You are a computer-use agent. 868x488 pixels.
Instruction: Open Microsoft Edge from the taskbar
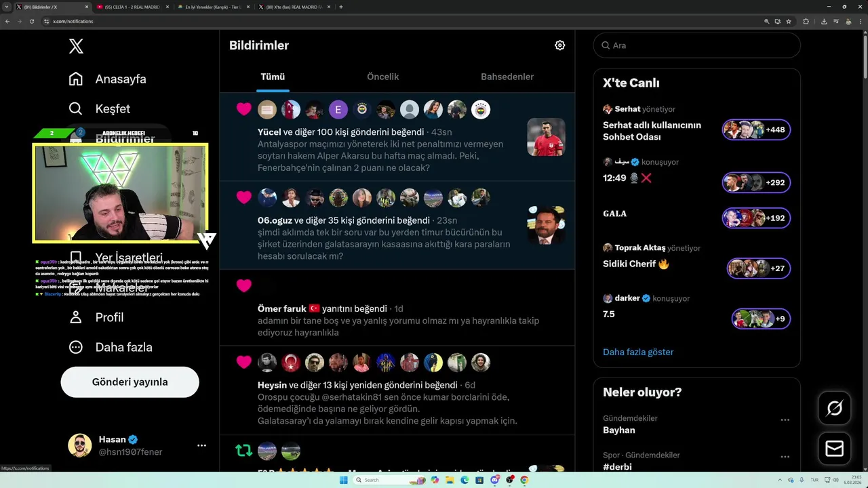click(465, 480)
